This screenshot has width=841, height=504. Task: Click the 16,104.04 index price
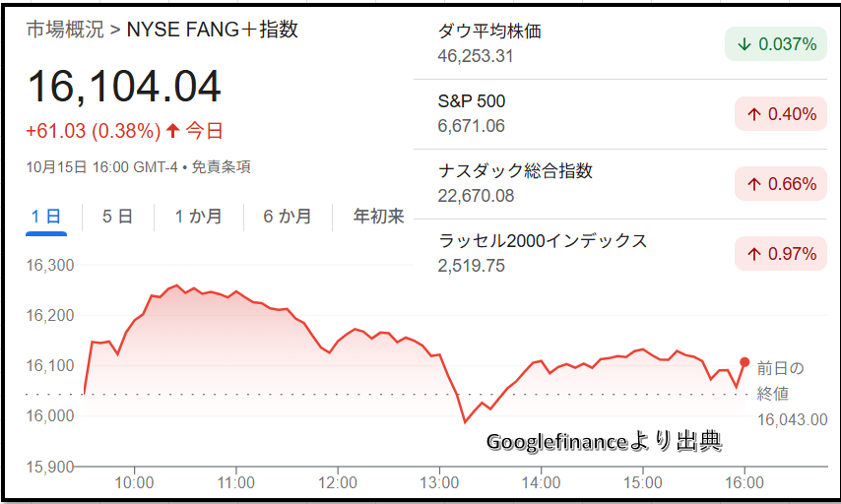coord(124,87)
